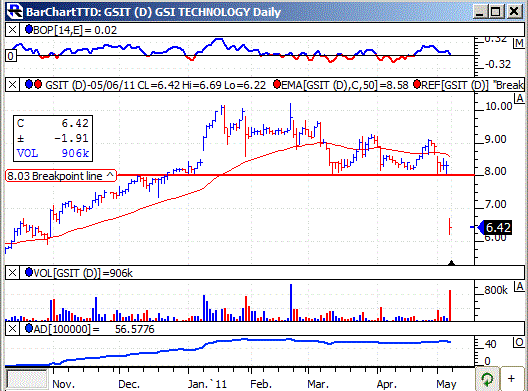The width and height of the screenshot is (528, 391).
Task: Close the AD indicator pane
Action: 12,328
